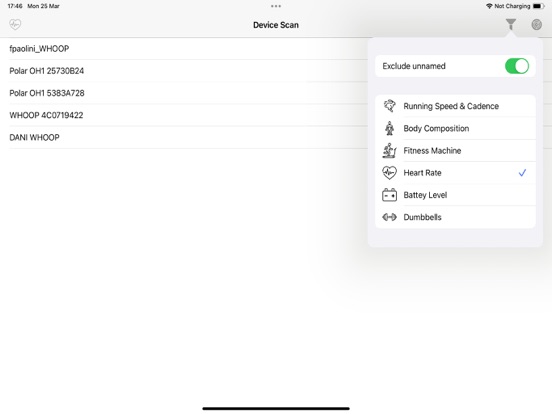The image size is (552, 414).
Task: Tap the three-dot multitasking control at top
Action: 276,6
